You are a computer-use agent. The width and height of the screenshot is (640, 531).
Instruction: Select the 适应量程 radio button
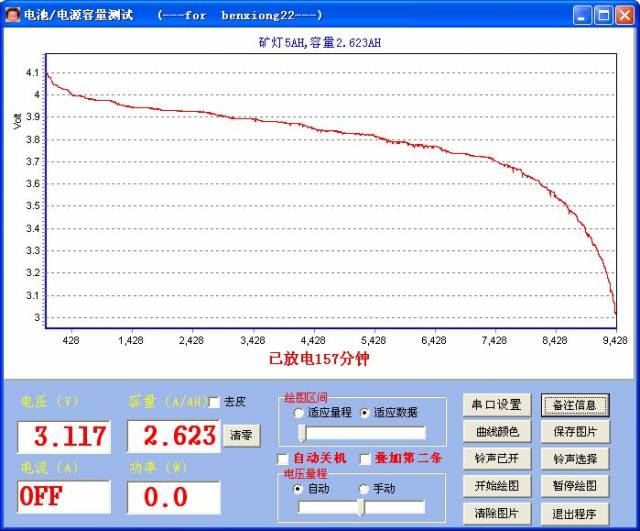pos(299,413)
